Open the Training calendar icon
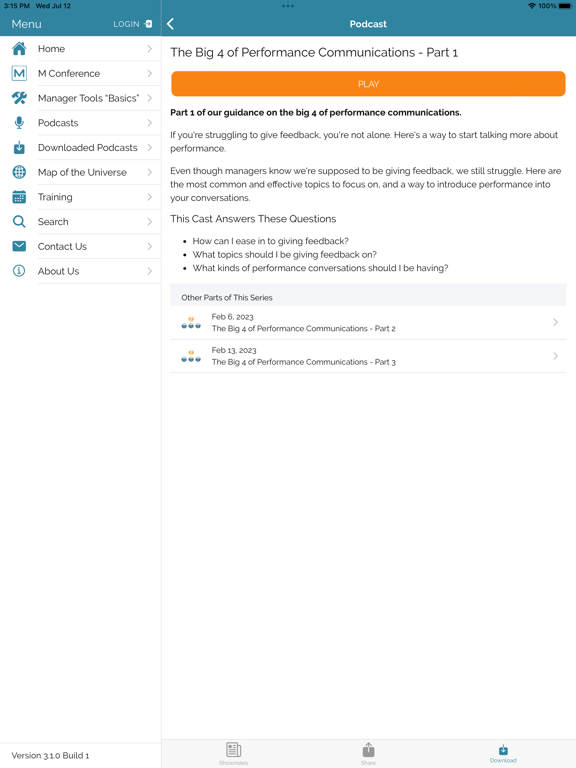Screen dimensions: 576x768 tap(19, 197)
